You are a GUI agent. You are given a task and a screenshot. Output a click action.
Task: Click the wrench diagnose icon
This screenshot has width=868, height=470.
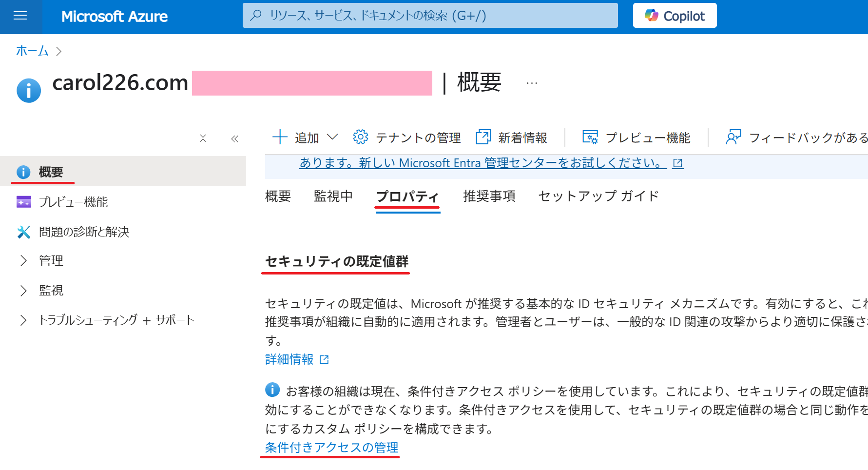(24, 232)
